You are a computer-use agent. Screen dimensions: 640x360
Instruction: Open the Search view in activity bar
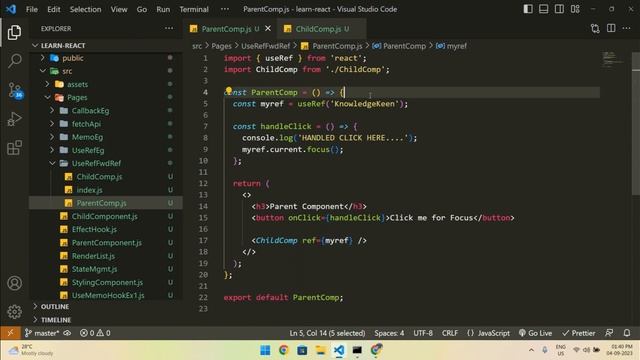(14, 61)
